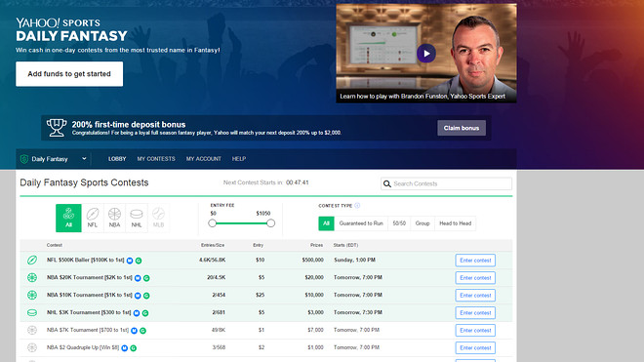
Task: Open NBA $7K Tournament contest link
Action: (x=88, y=330)
